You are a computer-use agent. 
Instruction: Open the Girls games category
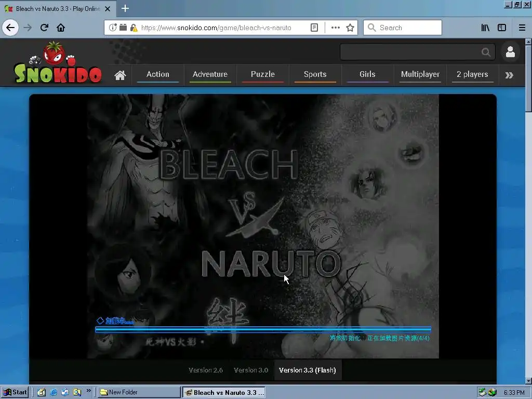coord(367,74)
